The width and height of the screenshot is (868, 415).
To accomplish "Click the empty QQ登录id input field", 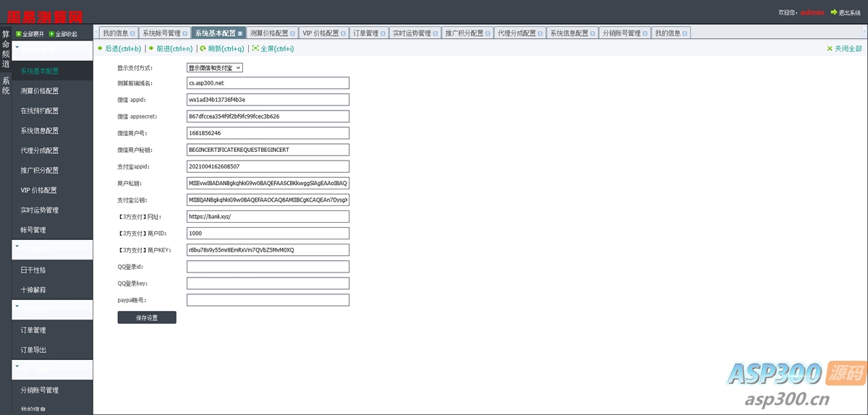I will [268, 267].
